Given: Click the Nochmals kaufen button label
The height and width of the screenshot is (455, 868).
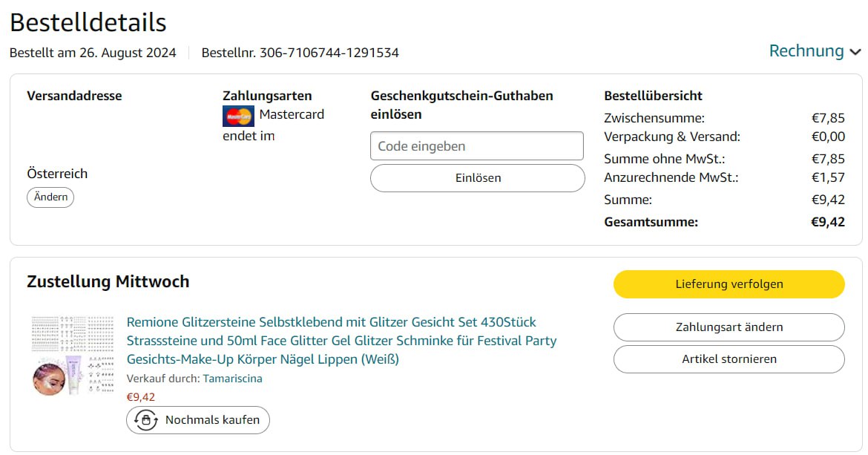Looking at the screenshot, I should pyautogui.click(x=212, y=420).
